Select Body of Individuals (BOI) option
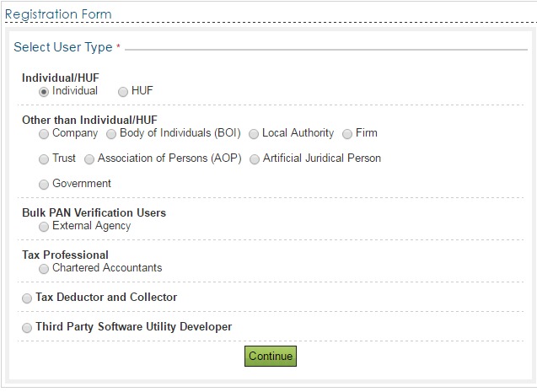 click(111, 134)
